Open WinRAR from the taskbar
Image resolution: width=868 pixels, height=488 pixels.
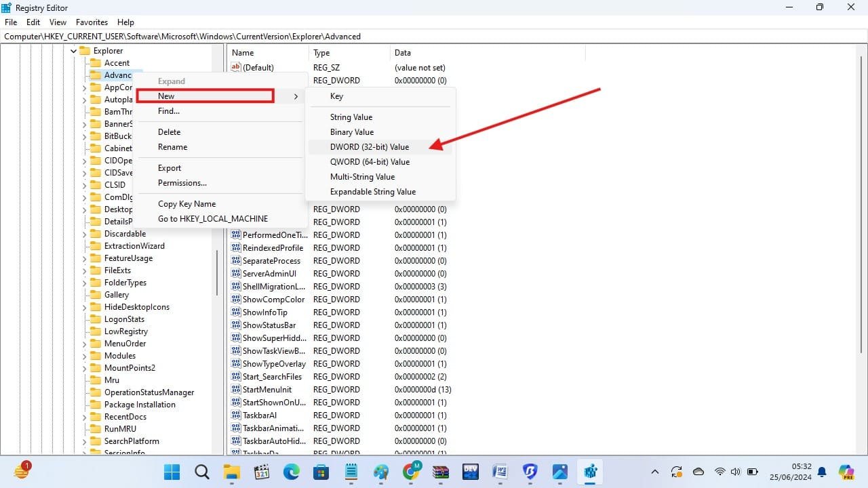tap(441, 472)
